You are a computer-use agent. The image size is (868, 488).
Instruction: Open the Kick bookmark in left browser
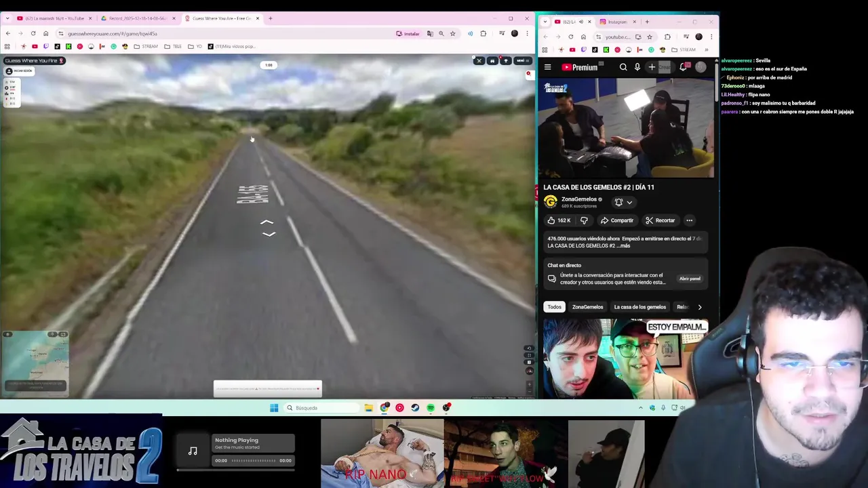[x=68, y=46]
